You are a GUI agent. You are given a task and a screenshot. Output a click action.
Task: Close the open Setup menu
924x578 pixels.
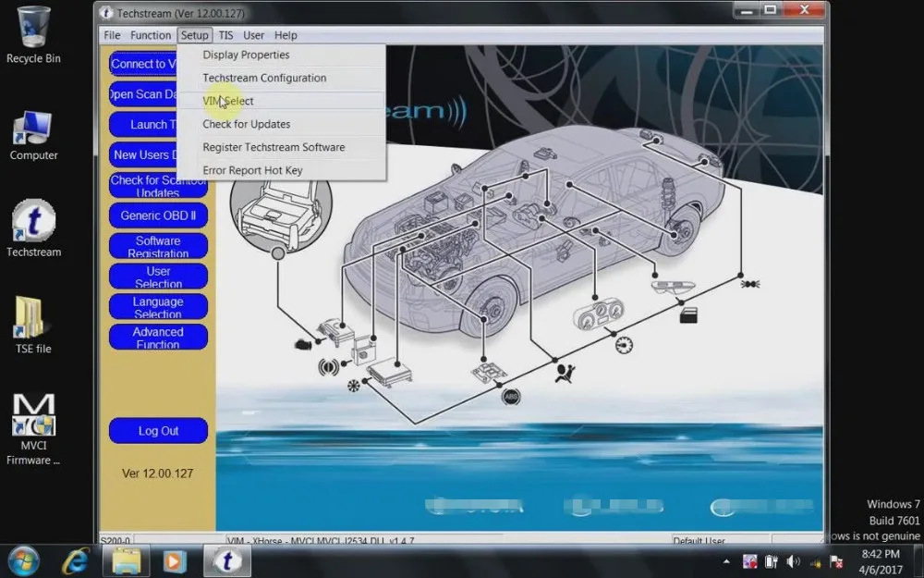pyautogui.click(x=194, y=35)
